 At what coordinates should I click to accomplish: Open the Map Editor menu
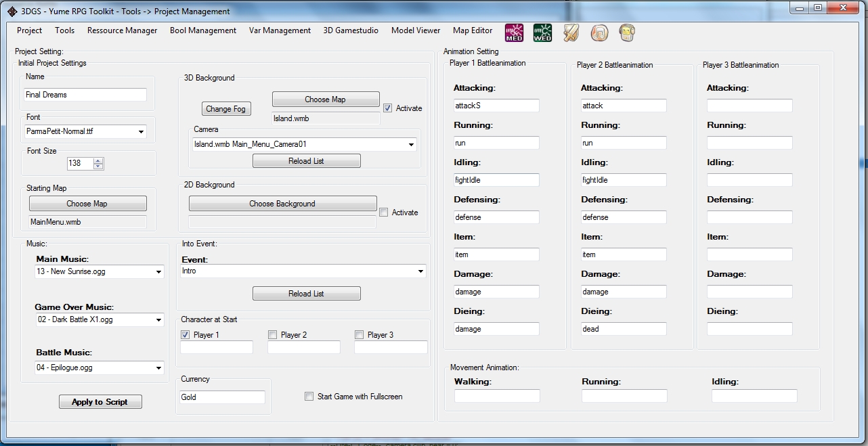pos(473,30)
